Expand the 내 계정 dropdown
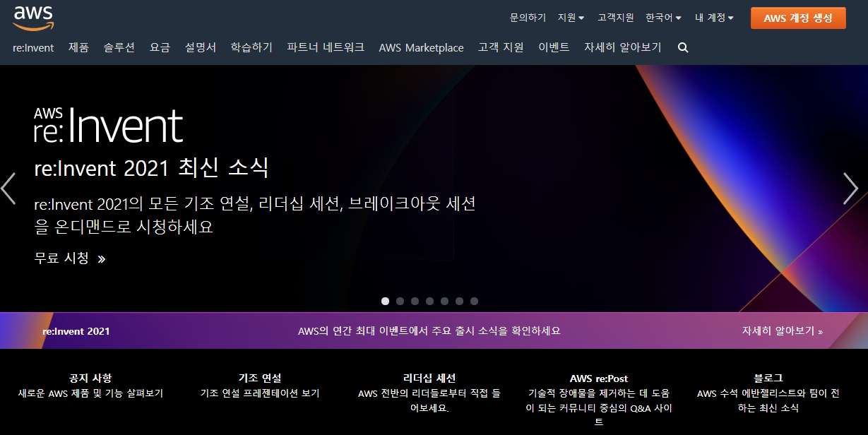The height and width of the screenshot is (435, 868). [x=714, y=18]
